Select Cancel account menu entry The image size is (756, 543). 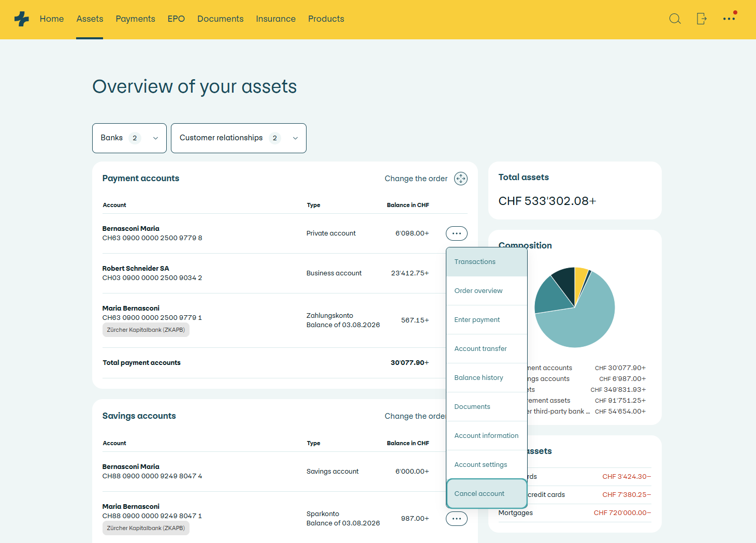(x=487, y=494)
